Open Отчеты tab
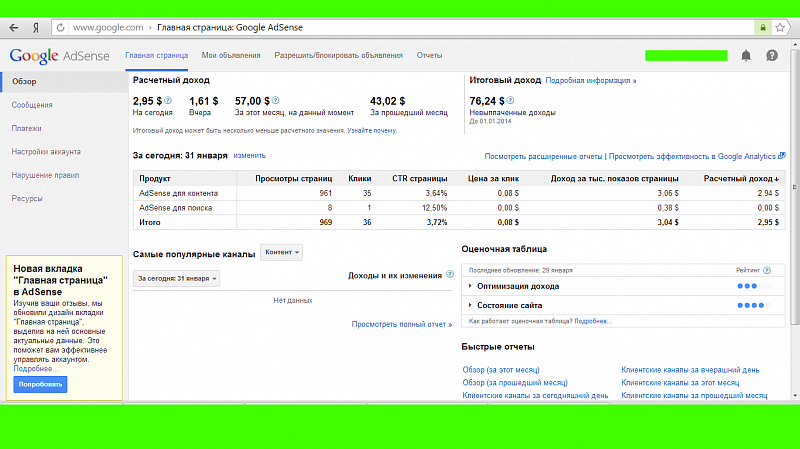 429,55
